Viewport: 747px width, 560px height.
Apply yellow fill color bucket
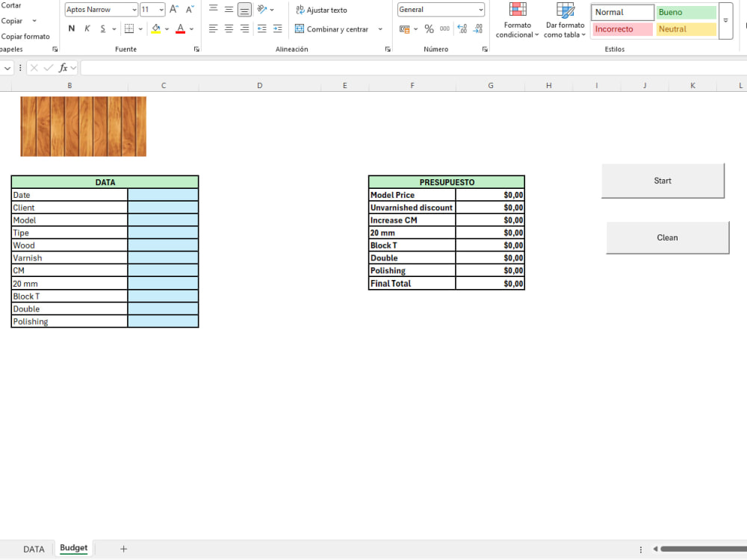pyautogui.click(x=156, y=28)
